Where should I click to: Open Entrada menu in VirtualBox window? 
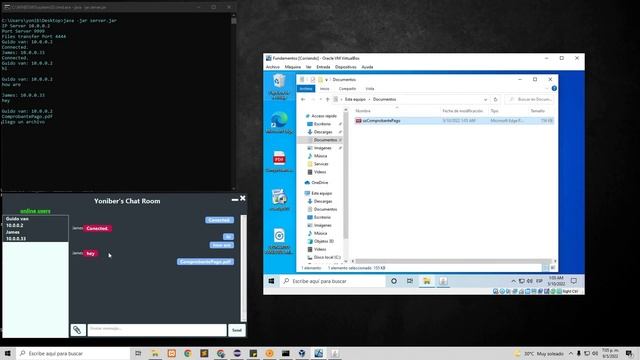(x=323, y=67)
